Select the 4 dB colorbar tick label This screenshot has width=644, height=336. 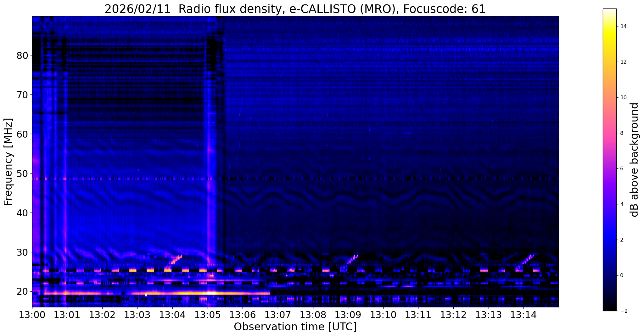[621, 204]
